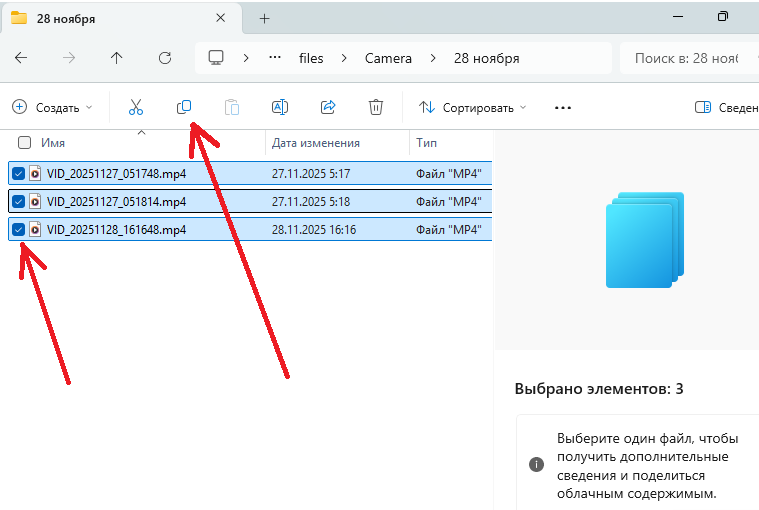
Task: Click the date 28.11.2025 16:16
Action: [x=314, y=230]
